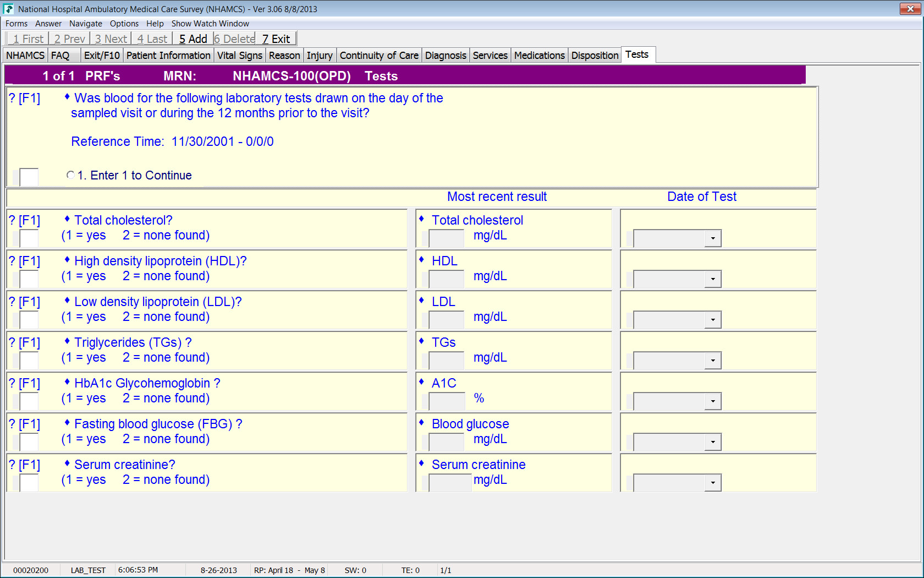Click the LDL mg/dL result field
Screen dimensions: 924x578
(x=447, y=320)
